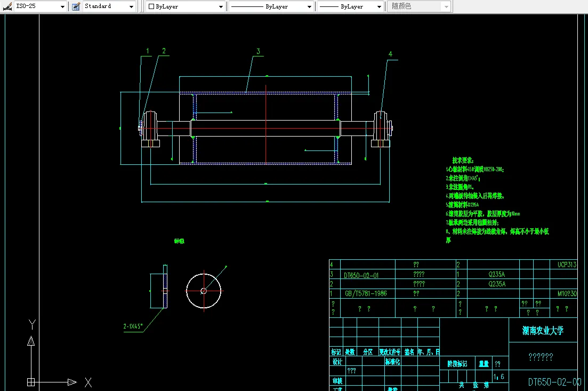Click UCP313 in the parts list
Viewport: 588px width, 391px height.
pos(567,265)
